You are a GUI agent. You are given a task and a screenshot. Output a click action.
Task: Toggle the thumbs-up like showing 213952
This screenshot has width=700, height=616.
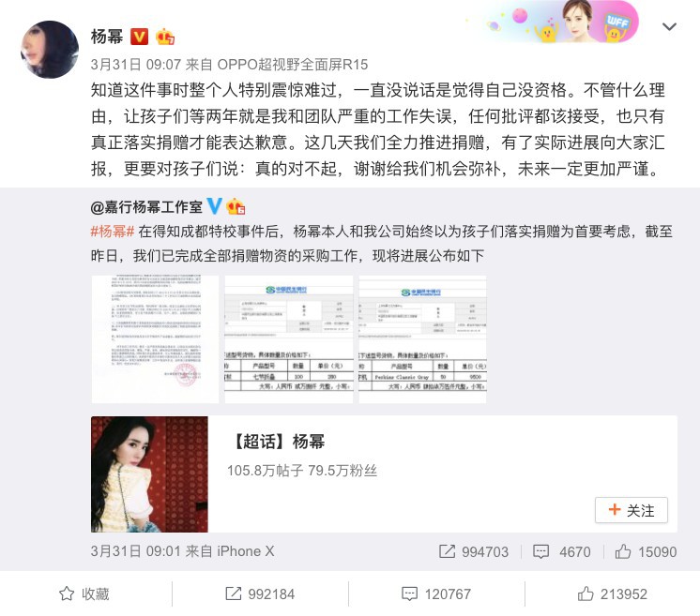[612, 593]
